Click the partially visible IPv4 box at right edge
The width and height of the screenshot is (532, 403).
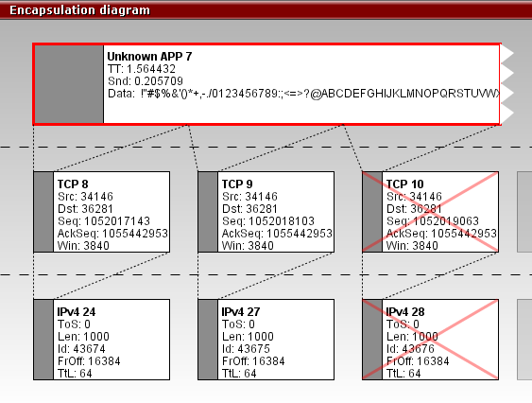(524, 340)
